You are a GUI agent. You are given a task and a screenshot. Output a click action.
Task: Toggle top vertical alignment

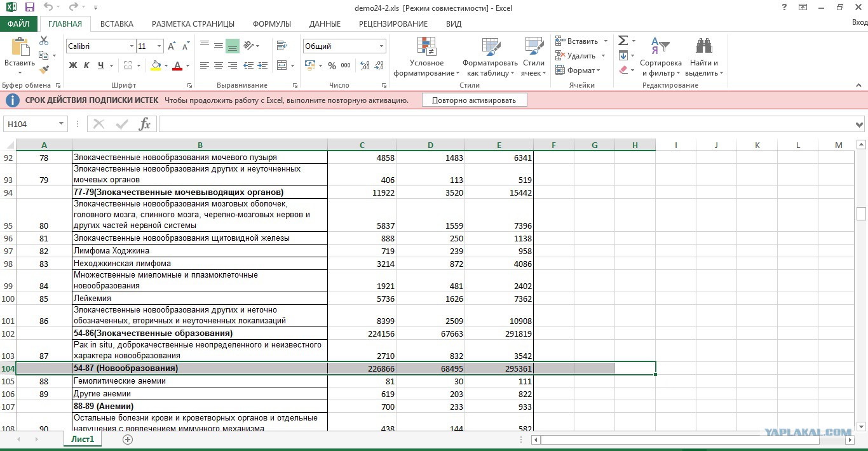coord(205,45)
